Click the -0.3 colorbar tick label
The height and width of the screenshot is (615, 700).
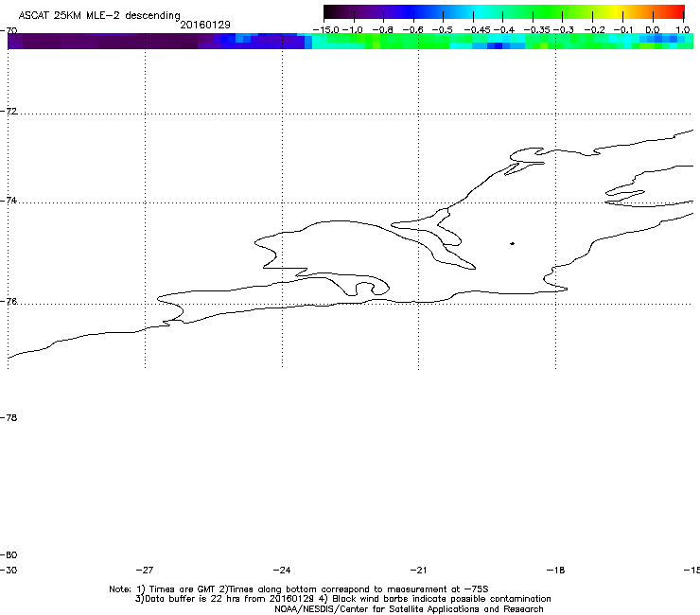click(x=564, y=30)
